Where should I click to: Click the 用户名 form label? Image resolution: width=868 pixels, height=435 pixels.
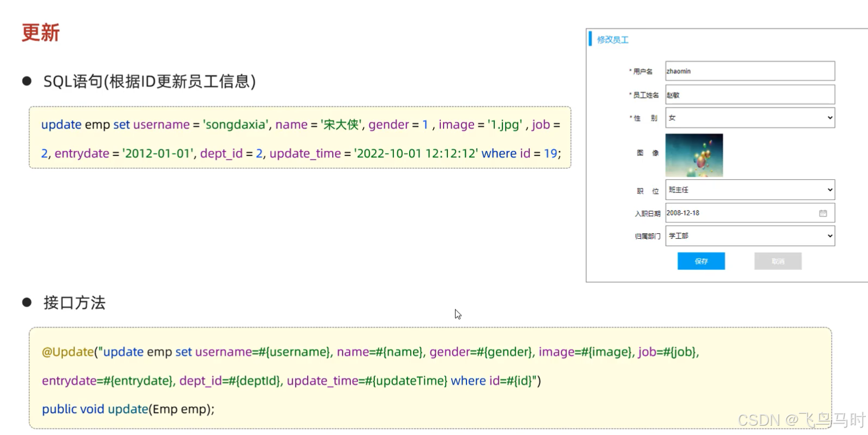tap(643, 71)
